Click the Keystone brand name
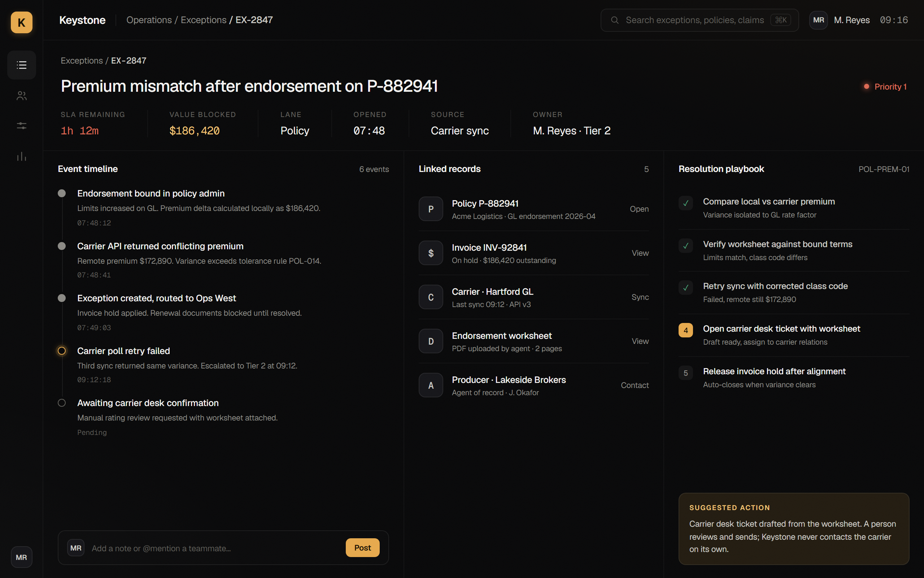 (x=82, y=20)
